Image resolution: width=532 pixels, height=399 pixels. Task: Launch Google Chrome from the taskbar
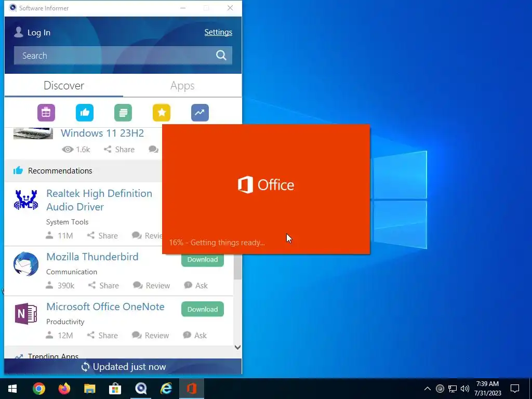pos(38,389)
